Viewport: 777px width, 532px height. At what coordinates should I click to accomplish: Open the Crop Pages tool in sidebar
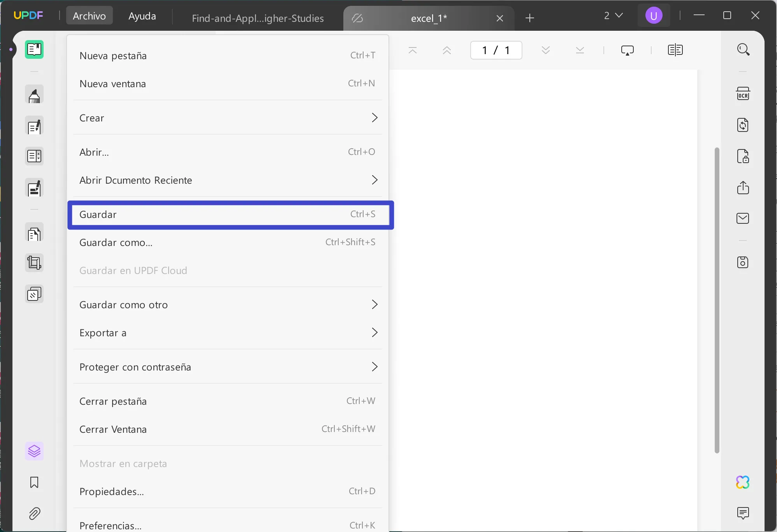point(34,263)
